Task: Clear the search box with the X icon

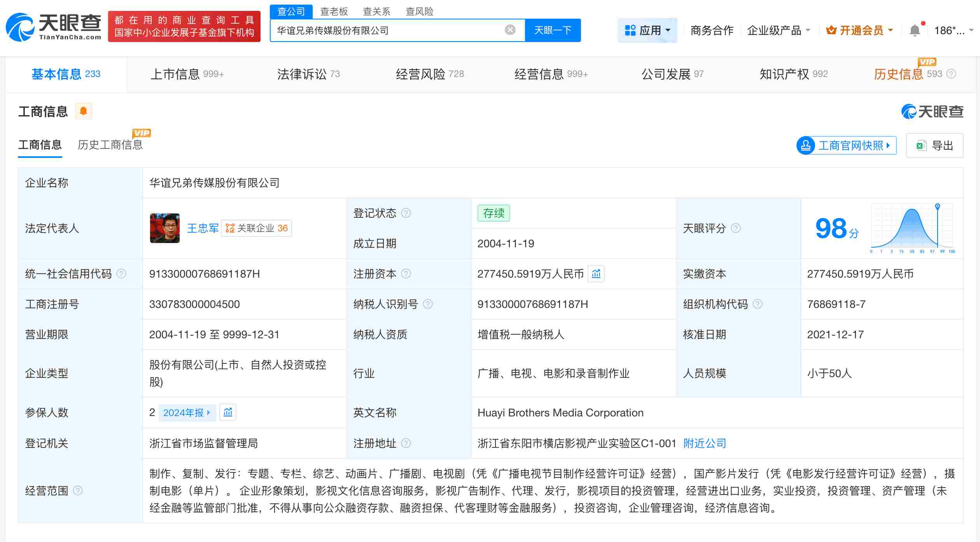Action: click(509, 30)
